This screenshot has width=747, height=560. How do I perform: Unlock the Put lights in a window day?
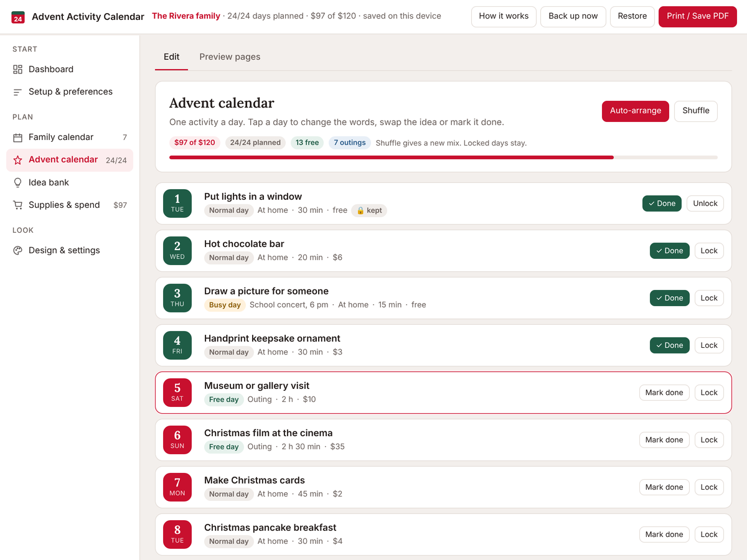pyautogui.click(x=705, y=203)
